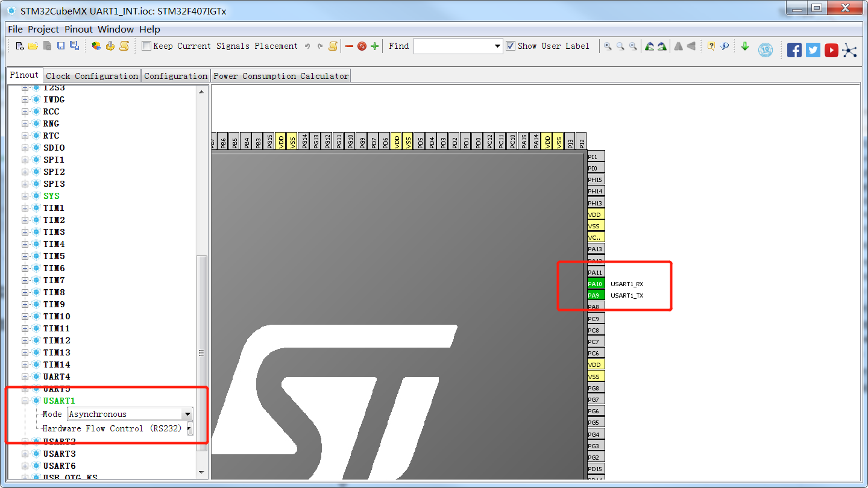Click the red minus toolbar icon

[x=349, y=46]
